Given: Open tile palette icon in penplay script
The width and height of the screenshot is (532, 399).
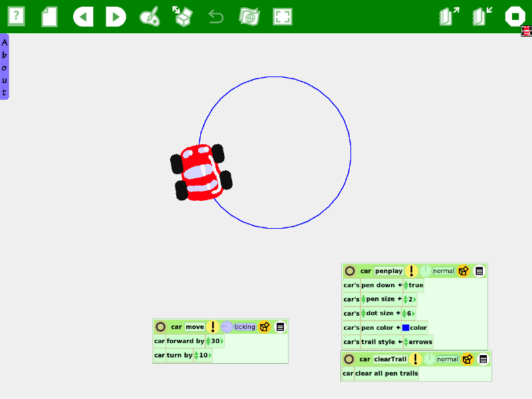Looking at the screenshot, I should pos(464,271).
